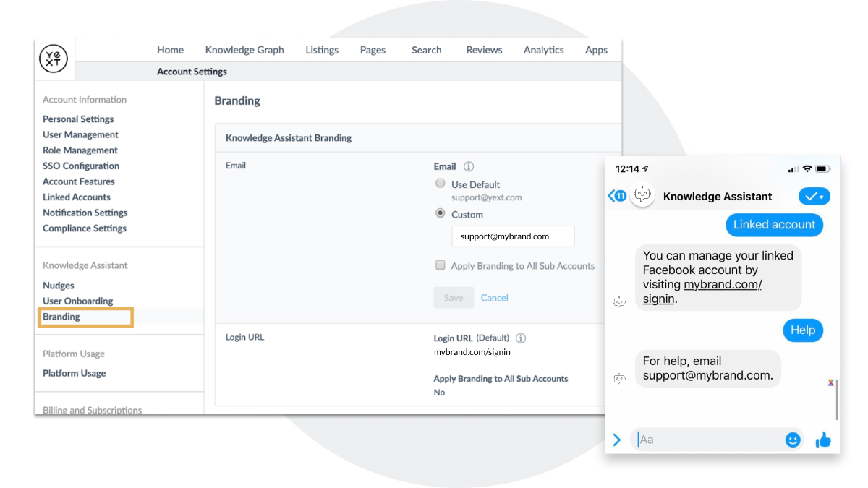Tap the 'For help, email support@mybrand.com.' message
Image resolution: width=868 pixels, height=488 pixels.
point(708,369)
